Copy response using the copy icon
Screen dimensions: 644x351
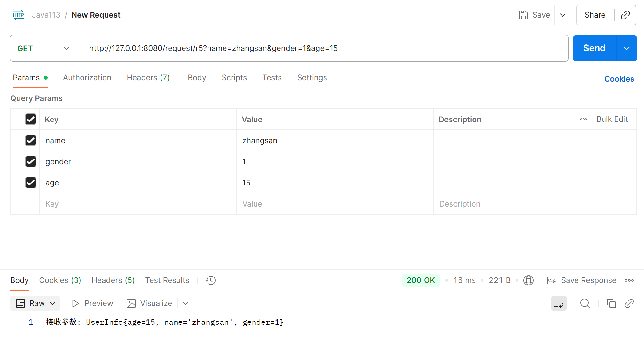click(611, 303)
